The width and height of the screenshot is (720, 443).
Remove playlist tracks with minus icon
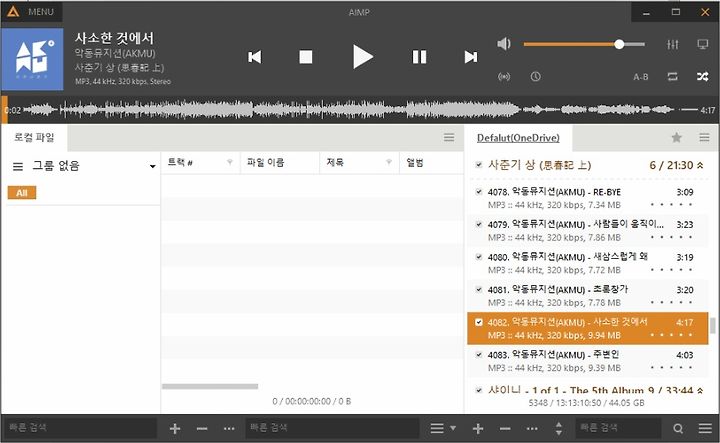(505, 429)
